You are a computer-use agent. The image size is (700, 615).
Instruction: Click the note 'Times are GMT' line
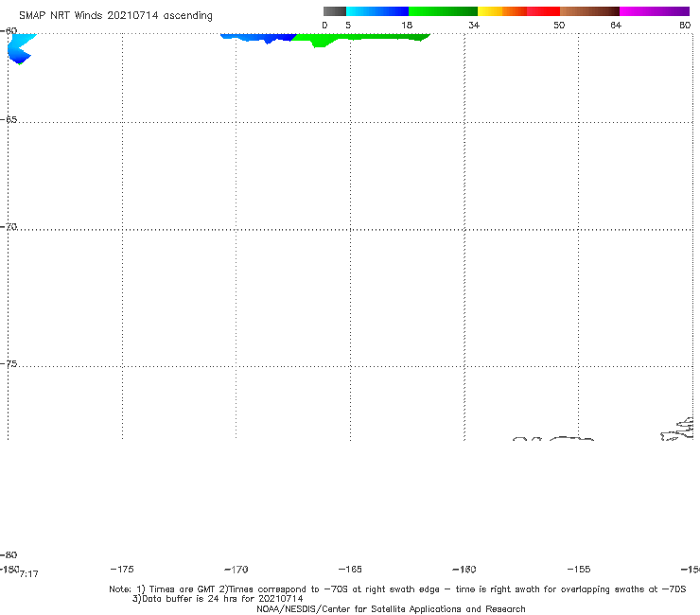click(x=397, y=589)
